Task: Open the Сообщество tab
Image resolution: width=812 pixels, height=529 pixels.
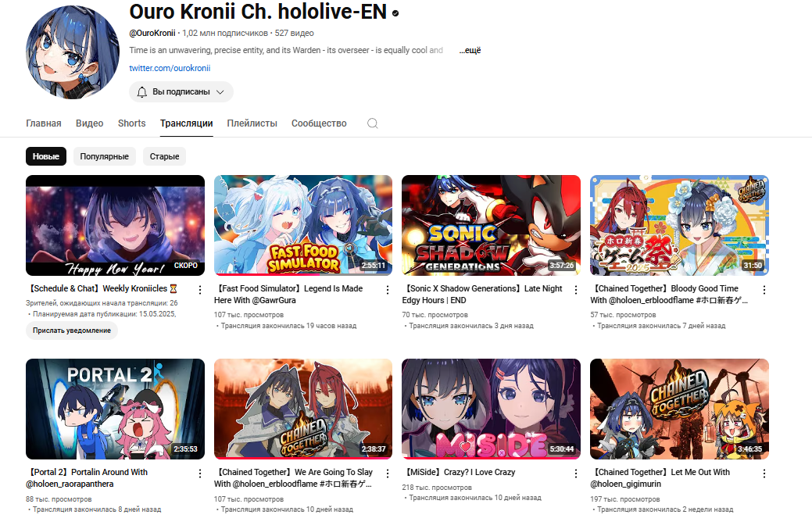Action: (x=319, y=123)
